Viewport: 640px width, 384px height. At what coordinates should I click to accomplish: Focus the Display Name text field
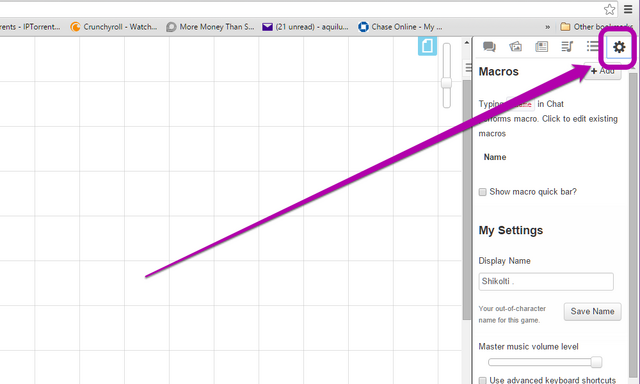(546, 282)
